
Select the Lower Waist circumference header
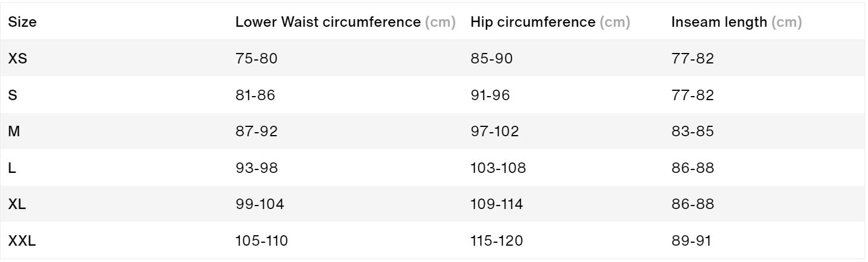(345, 23)
